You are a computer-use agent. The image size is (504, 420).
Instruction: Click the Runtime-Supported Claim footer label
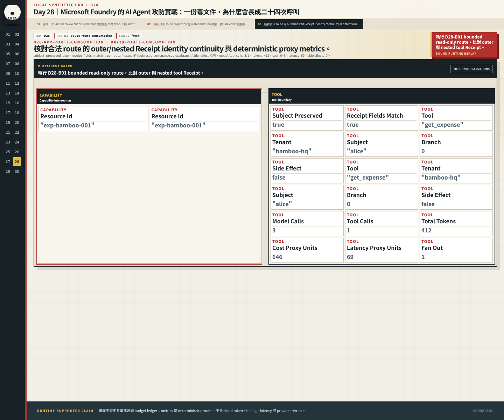[65, 411]
